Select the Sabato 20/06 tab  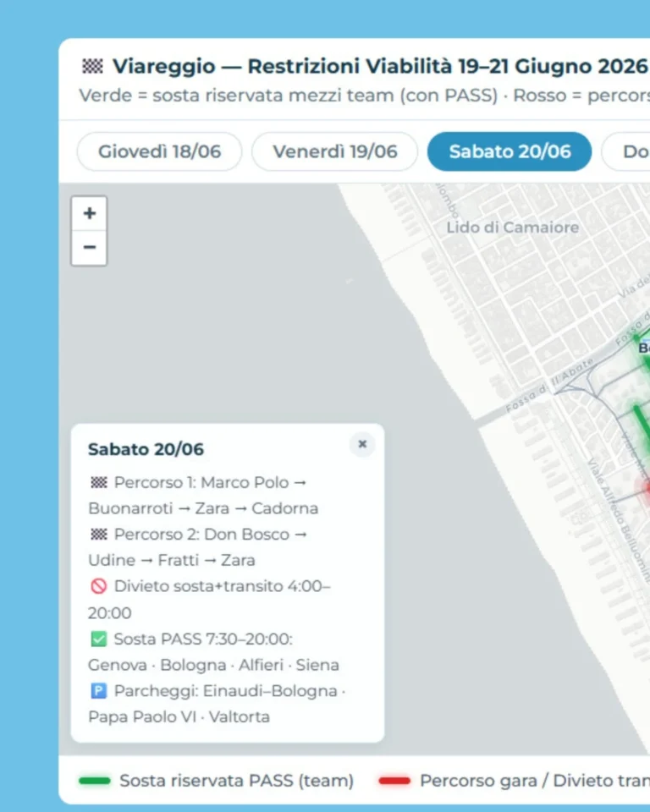click(x=510, y=151)
